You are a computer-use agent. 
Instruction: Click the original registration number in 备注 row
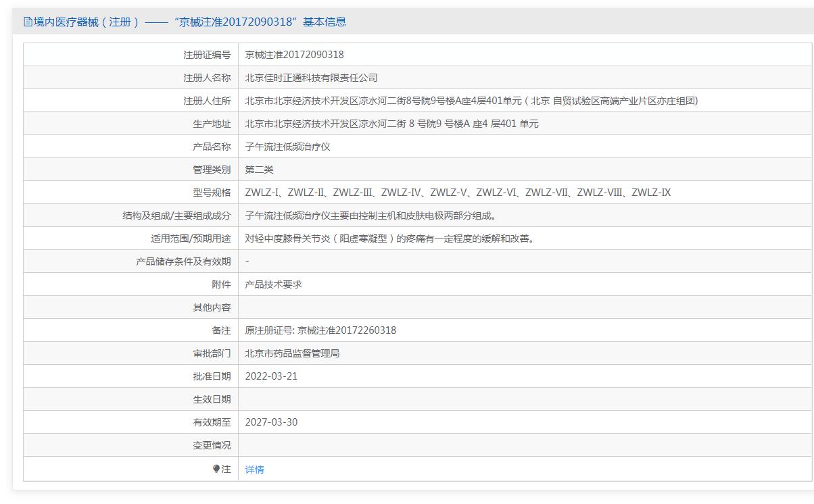click(x=320, y=330)
